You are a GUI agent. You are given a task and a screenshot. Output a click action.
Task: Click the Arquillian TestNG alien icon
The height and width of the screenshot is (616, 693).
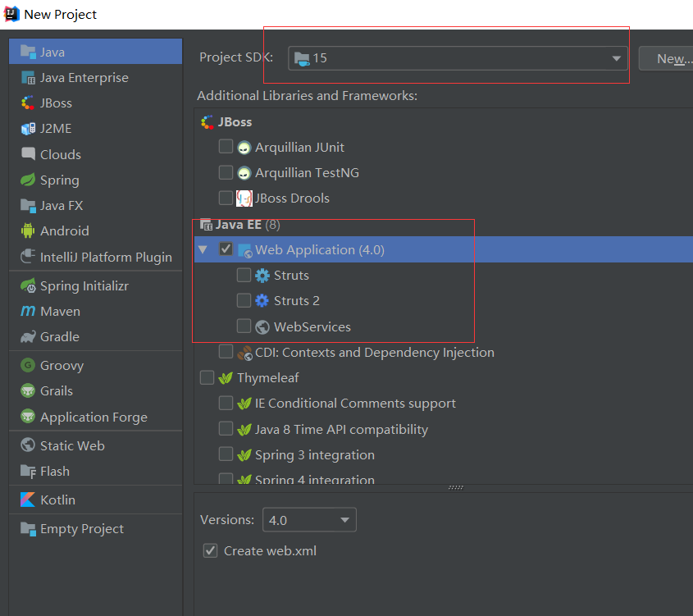click(x=244, y=173)
